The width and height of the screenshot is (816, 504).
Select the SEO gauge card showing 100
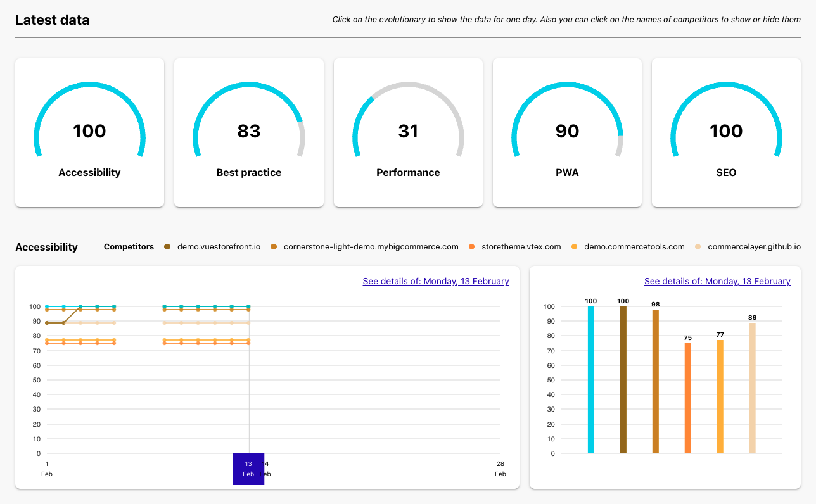(726, 132)
